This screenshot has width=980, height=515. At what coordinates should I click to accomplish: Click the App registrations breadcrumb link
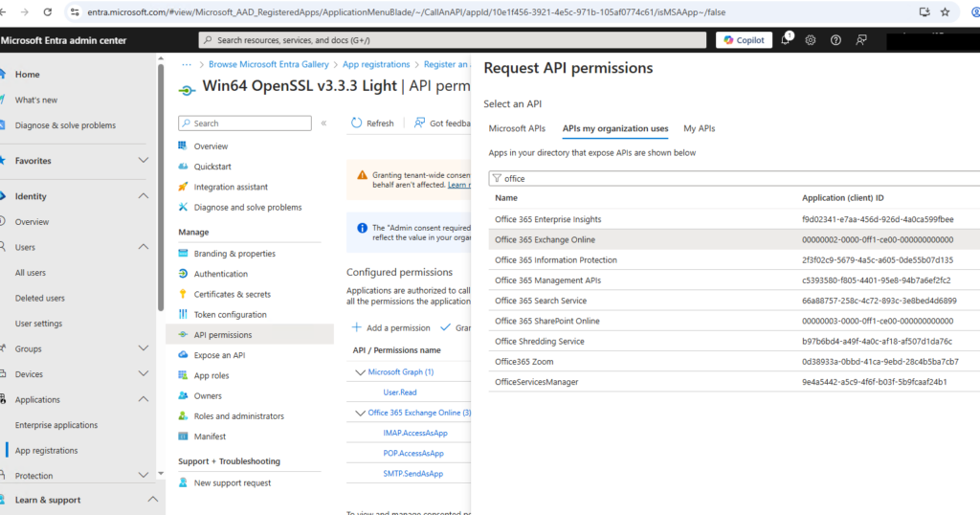point(375,64)
